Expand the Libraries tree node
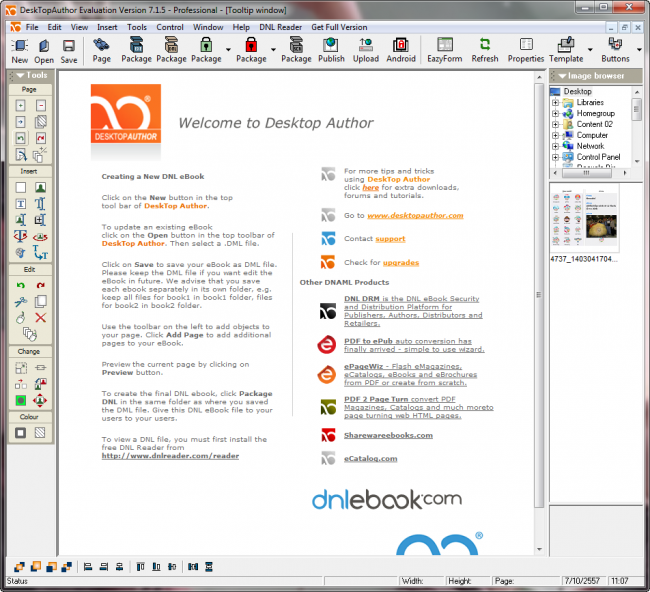 [555, 102]
